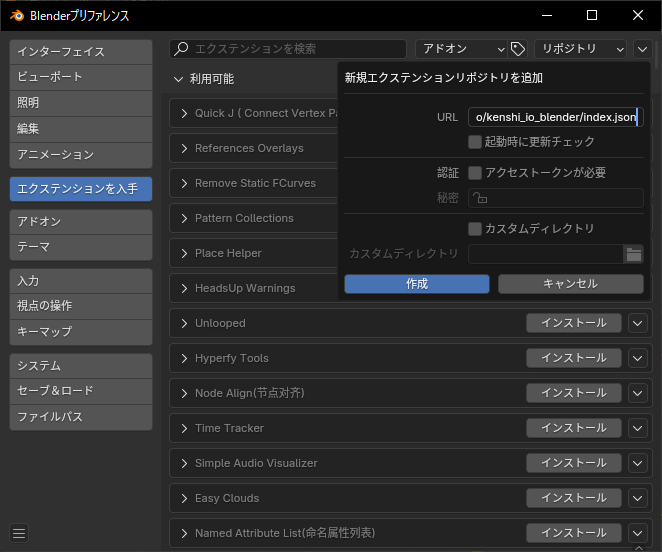Open the アドオン filter dropdown
The height and width of the screenshot is (552, 662).
point(462,49)
